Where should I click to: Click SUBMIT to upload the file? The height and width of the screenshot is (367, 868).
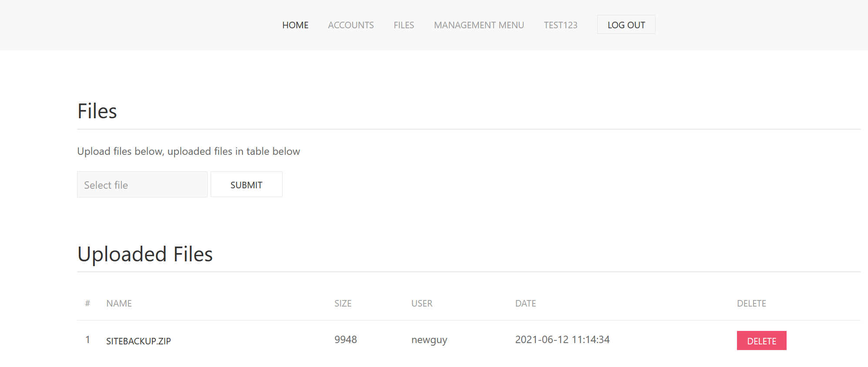246,184
